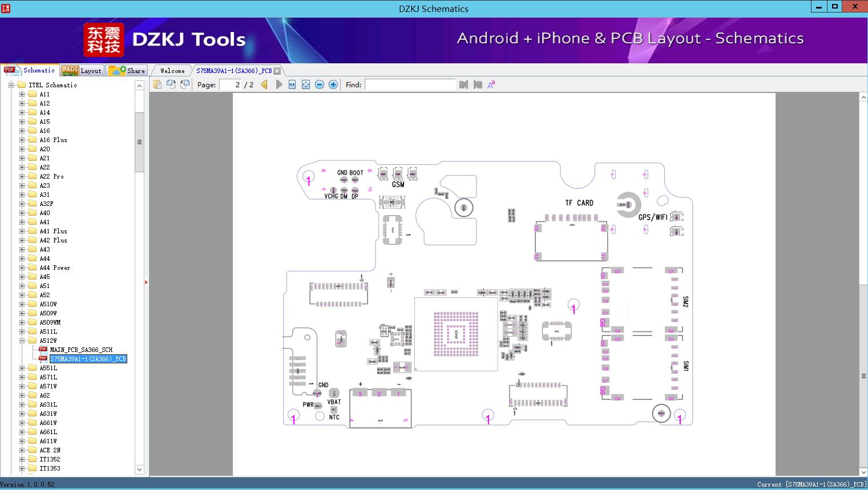
Task: Zoom in with the plus icon
Action: (333, 84)
